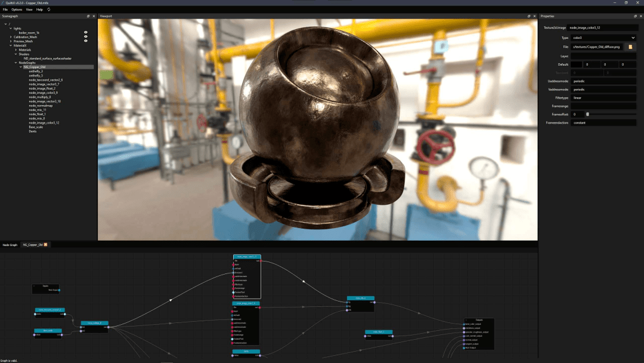Screen dimensions: 644x363
Task: Collapse the NodeGraphs branch in the scenegraph
Action: (16, 63)
